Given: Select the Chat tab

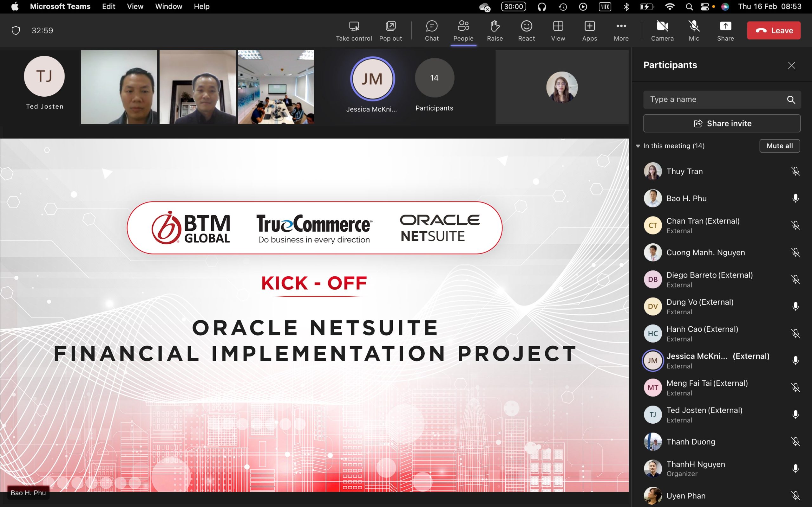Looking at the screenshot, I should pos(431,30).
